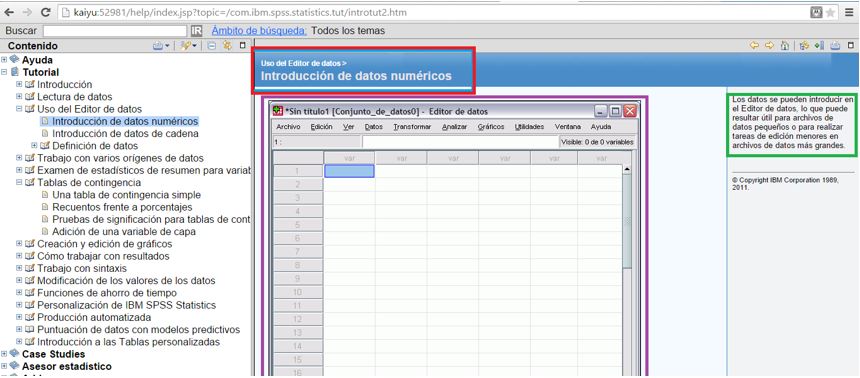This screenshot has height=378, width=860.
Task: Click the selected cell in row 1
Action: 349,171
